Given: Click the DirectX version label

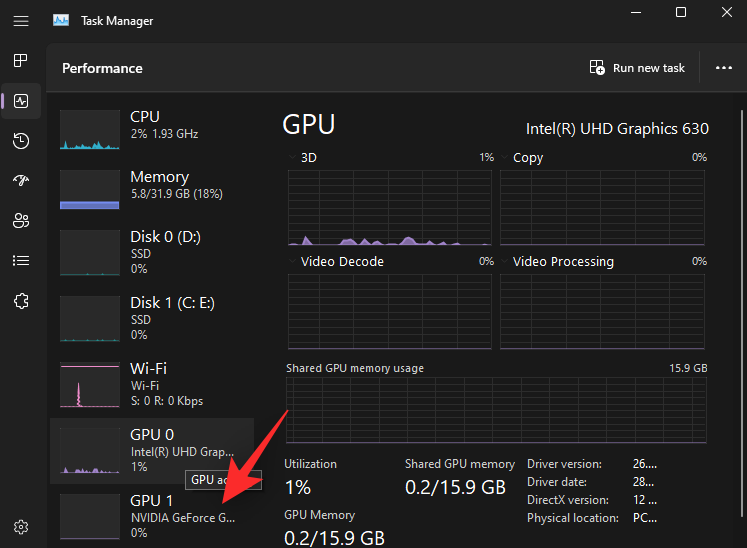Looking at the screenshot, I should click(x=568, y=500).
